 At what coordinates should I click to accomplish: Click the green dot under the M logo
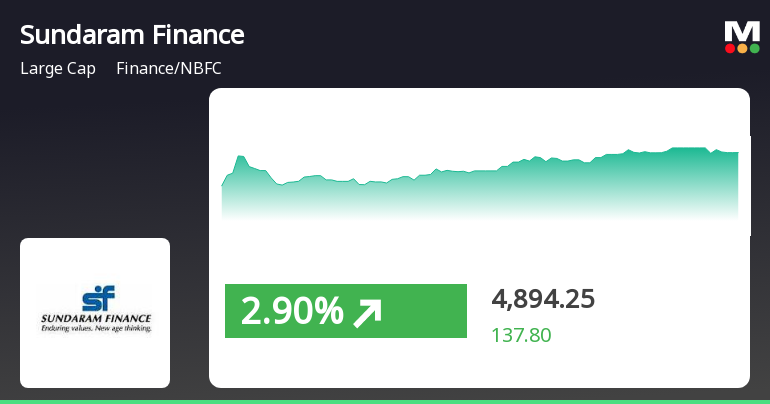754,48
